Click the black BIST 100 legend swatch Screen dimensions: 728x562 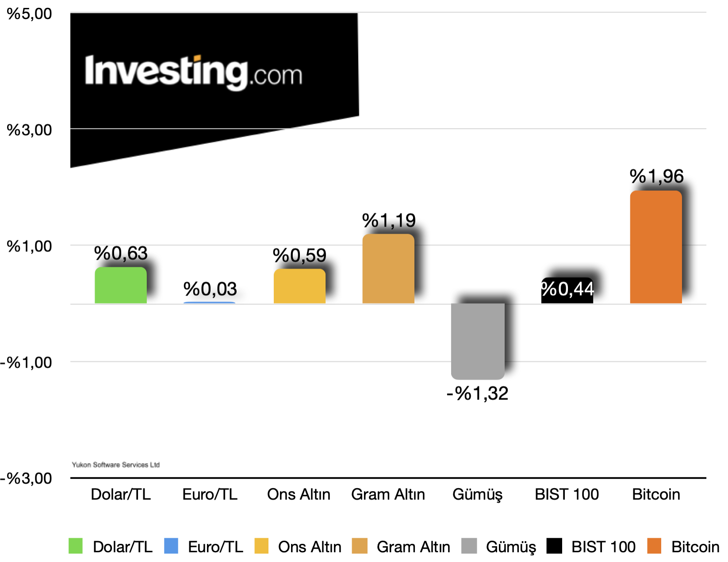(x=554, y=546)
